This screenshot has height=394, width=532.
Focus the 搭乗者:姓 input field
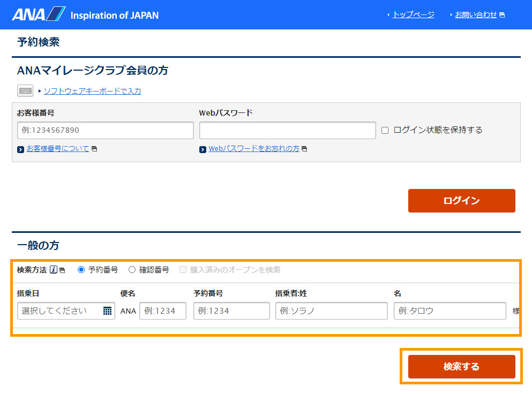332,311
